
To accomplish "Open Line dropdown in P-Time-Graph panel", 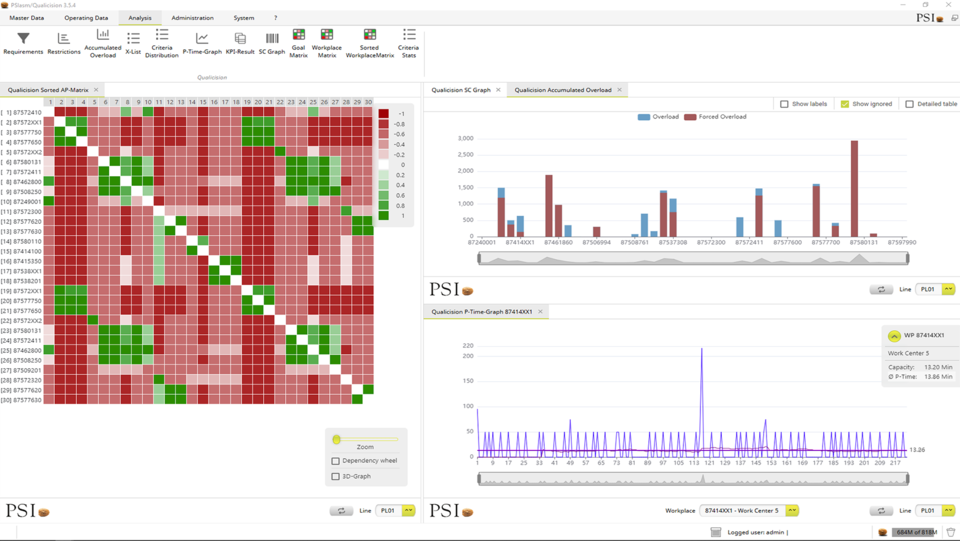I will click(949, 510).
